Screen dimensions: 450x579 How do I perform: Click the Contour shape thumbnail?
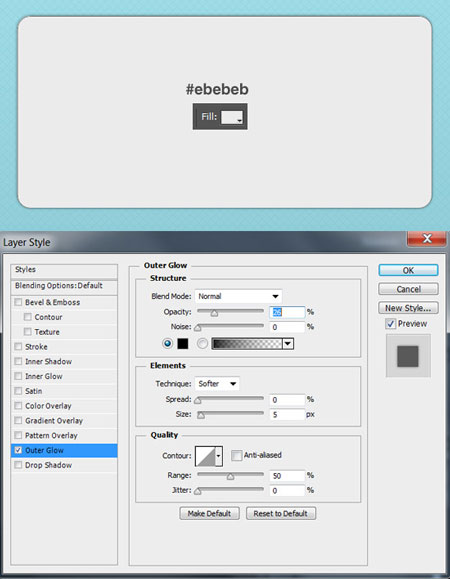205,456
